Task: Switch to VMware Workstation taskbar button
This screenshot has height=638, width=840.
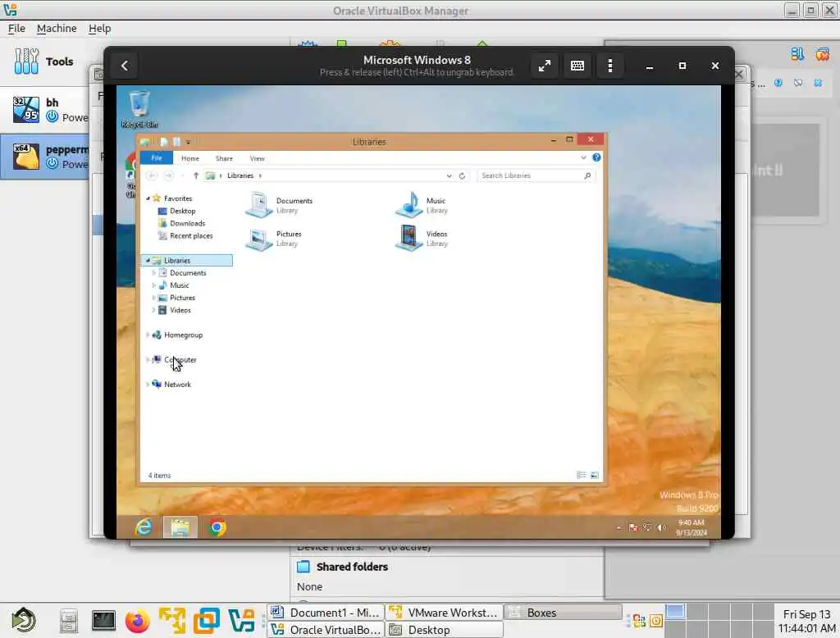Action: 444,613
